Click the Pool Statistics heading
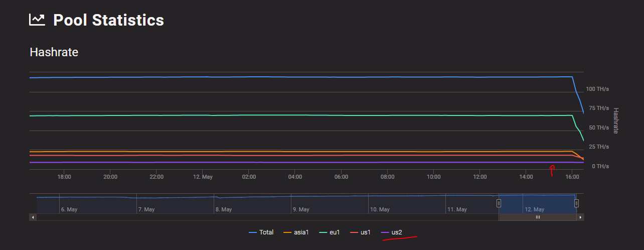 [108, 20]
